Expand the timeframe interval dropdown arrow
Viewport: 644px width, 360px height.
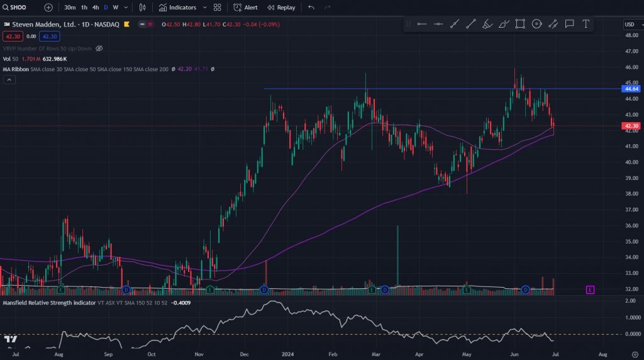(126, 8)
